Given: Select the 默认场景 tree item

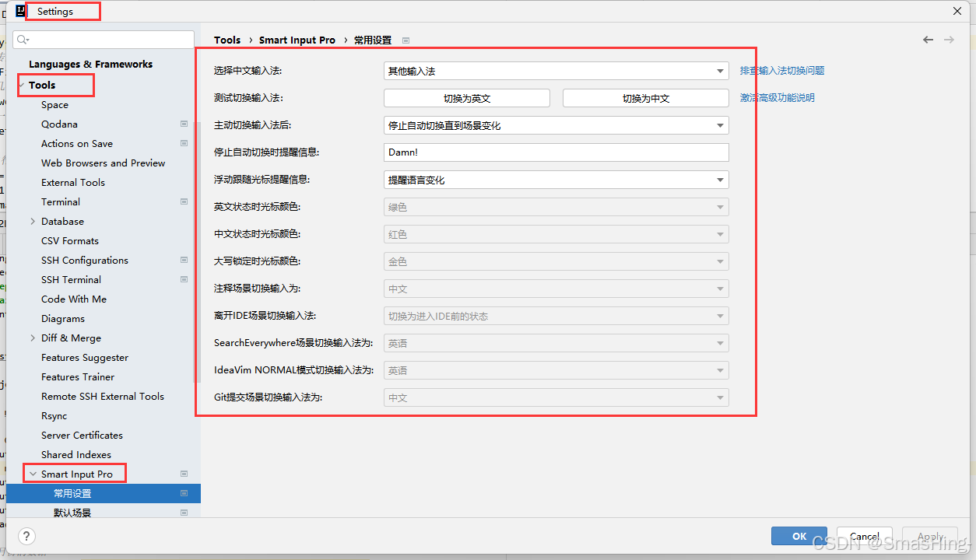Looking at the screenshot, I should (x=73, y=512).
